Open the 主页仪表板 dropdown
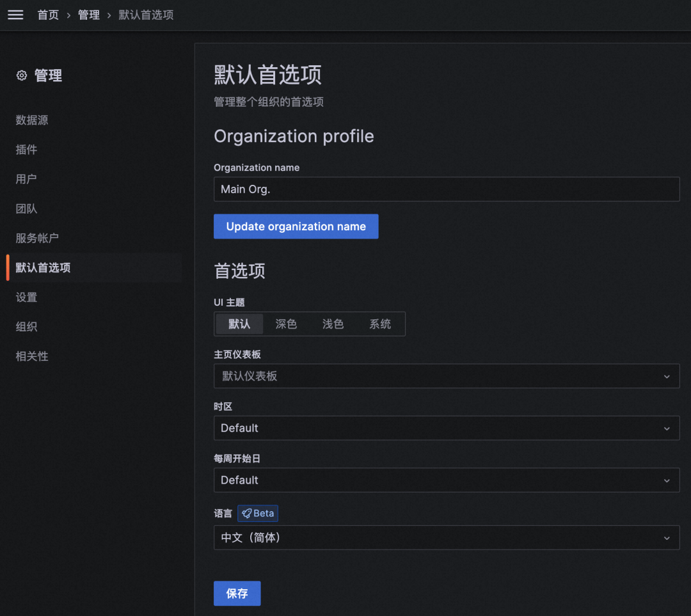Viewport: 691px width, 616px height. tap(446, 376)
